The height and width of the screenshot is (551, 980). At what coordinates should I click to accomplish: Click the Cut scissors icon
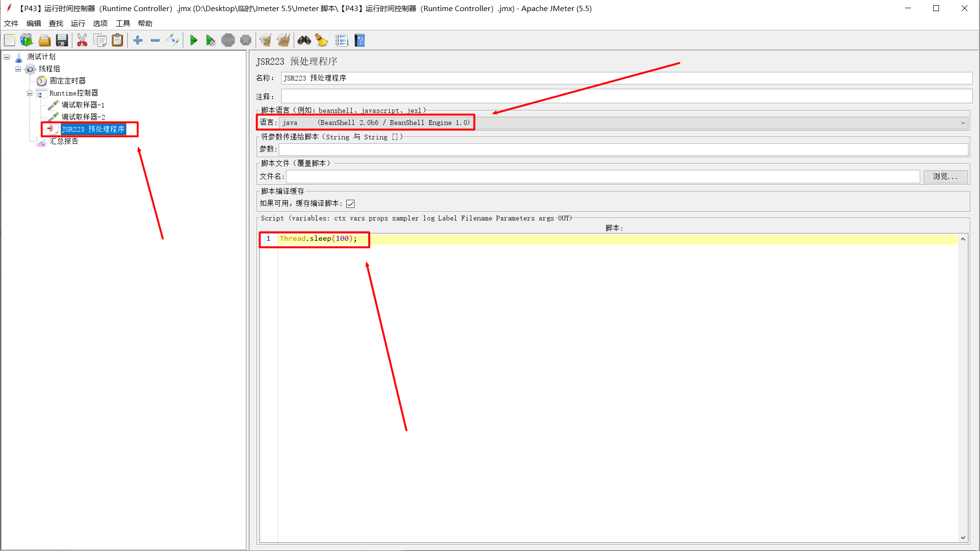82,41
